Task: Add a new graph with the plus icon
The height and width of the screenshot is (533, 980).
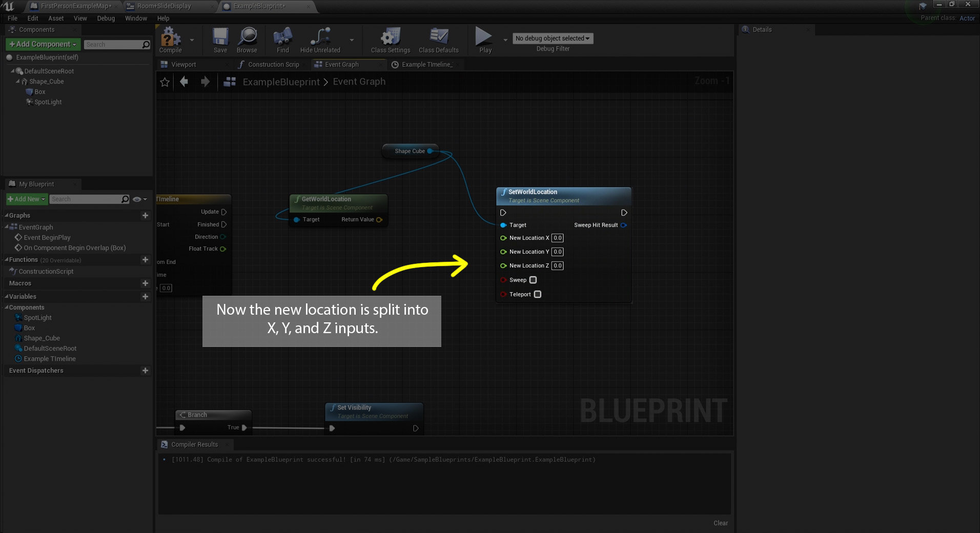Action: [x=145, y=216]
